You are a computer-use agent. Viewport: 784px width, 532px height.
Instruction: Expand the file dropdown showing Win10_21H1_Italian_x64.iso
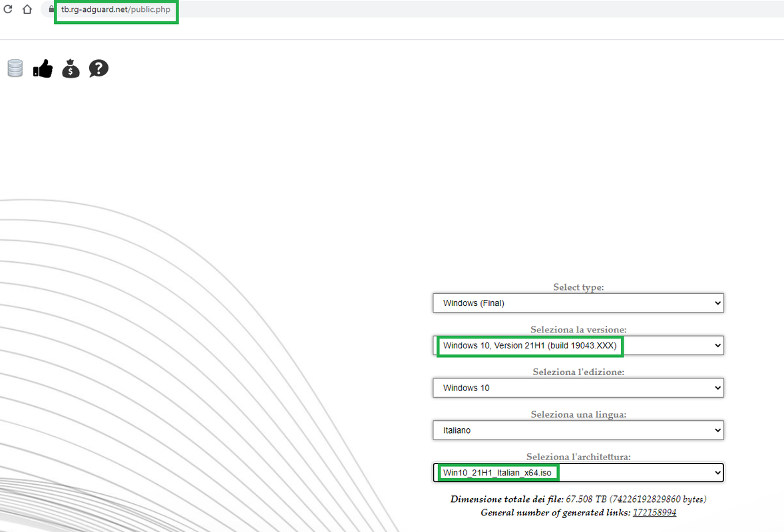[x=578, y=473]
